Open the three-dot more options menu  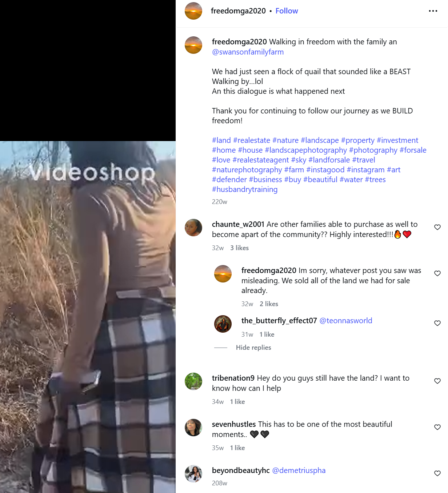coord(433,11)
